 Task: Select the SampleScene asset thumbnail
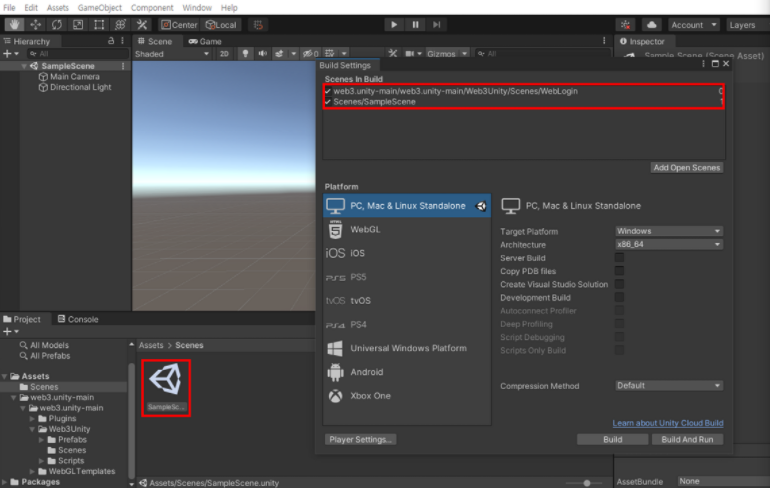coord(166,388)
